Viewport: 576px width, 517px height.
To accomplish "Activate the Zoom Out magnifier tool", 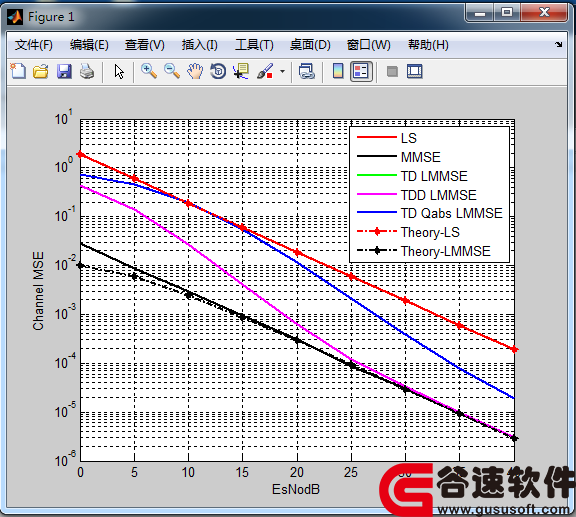I will [172, 71].
